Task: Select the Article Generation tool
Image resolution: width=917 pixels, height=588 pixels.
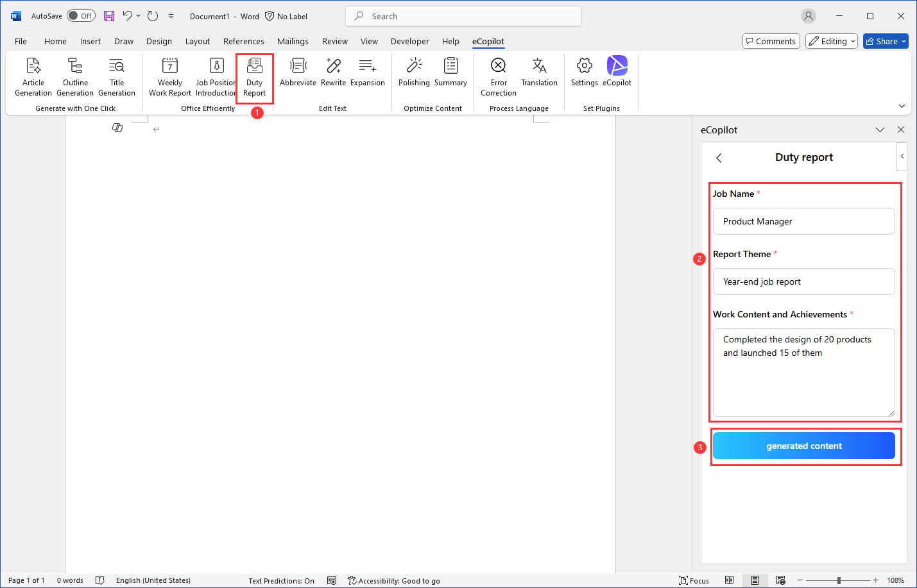Action: click(33, 76)
